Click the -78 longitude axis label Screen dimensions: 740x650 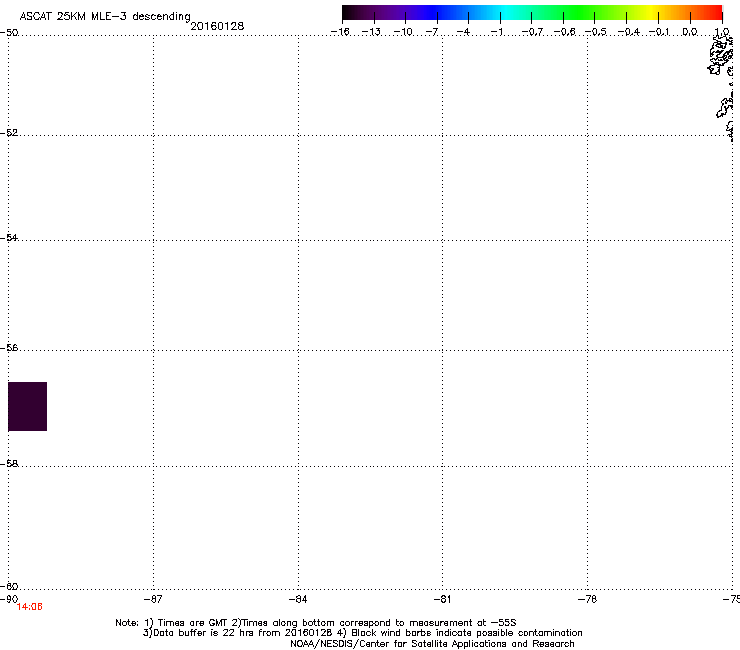pyautogui.click(x=587, y=599)
